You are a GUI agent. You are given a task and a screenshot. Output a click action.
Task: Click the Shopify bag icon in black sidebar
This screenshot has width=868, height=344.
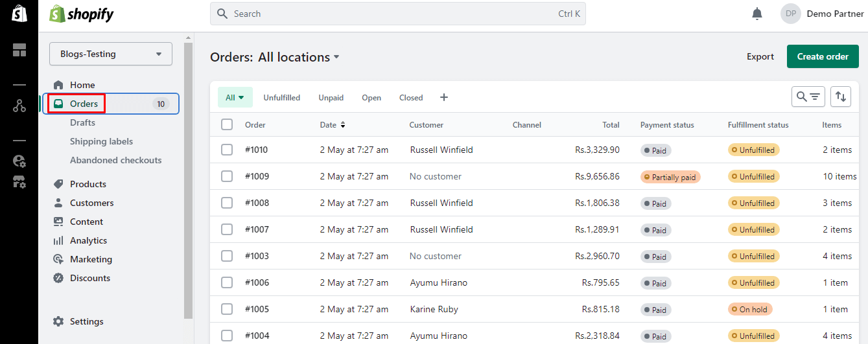coord(19,14)
